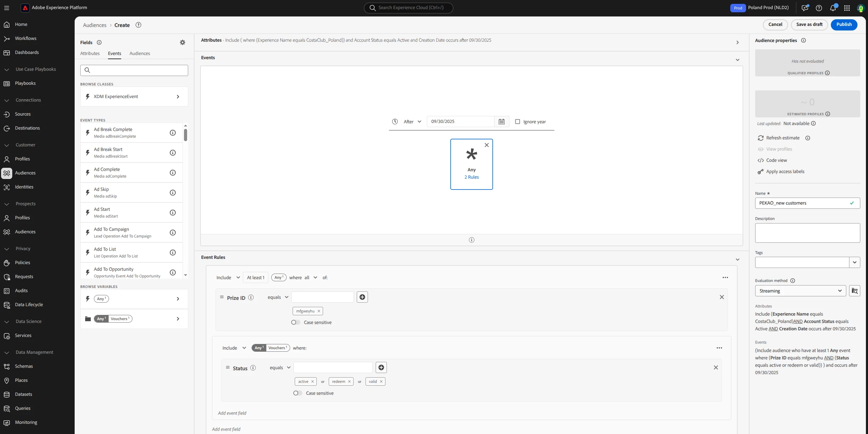868x434 pixels.
Task: Open evaluation method browse icon
Action: point(854,291)
